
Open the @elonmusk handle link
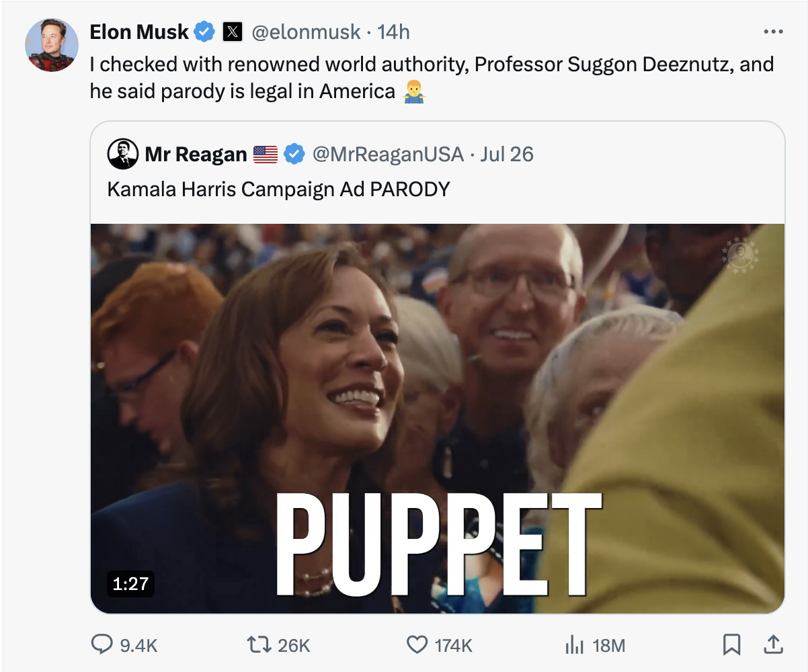[x=306, y=32]
